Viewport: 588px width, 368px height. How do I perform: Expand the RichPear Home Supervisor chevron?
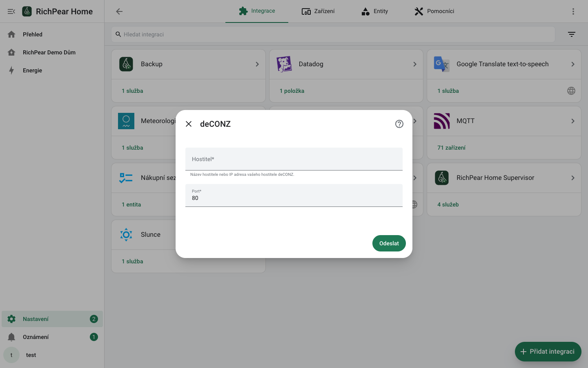click(573, 178)
